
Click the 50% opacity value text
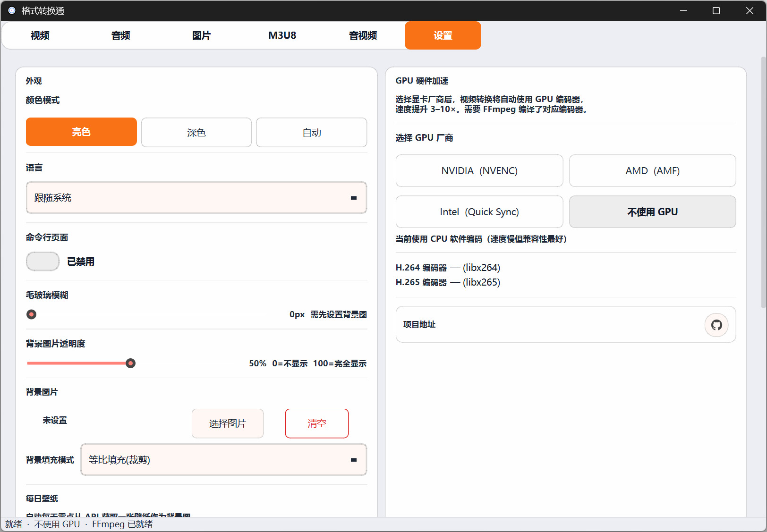click(257, 363)
